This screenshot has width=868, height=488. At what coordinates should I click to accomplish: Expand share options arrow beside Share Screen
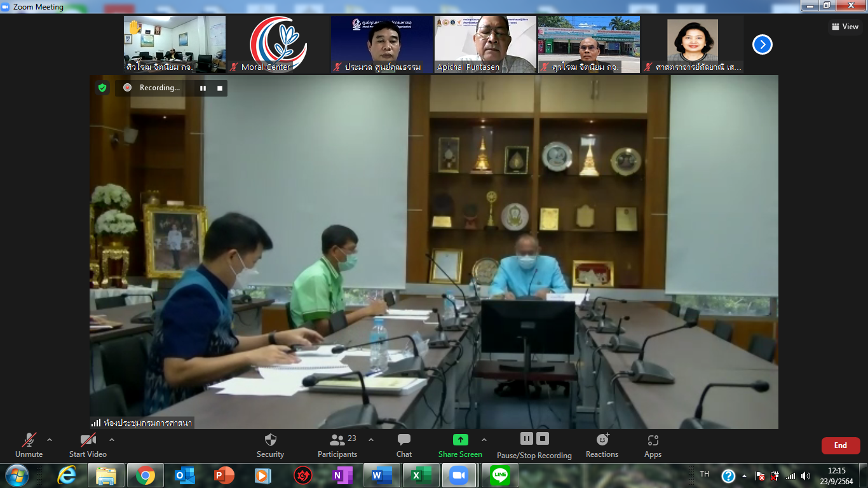pos(484,440)
